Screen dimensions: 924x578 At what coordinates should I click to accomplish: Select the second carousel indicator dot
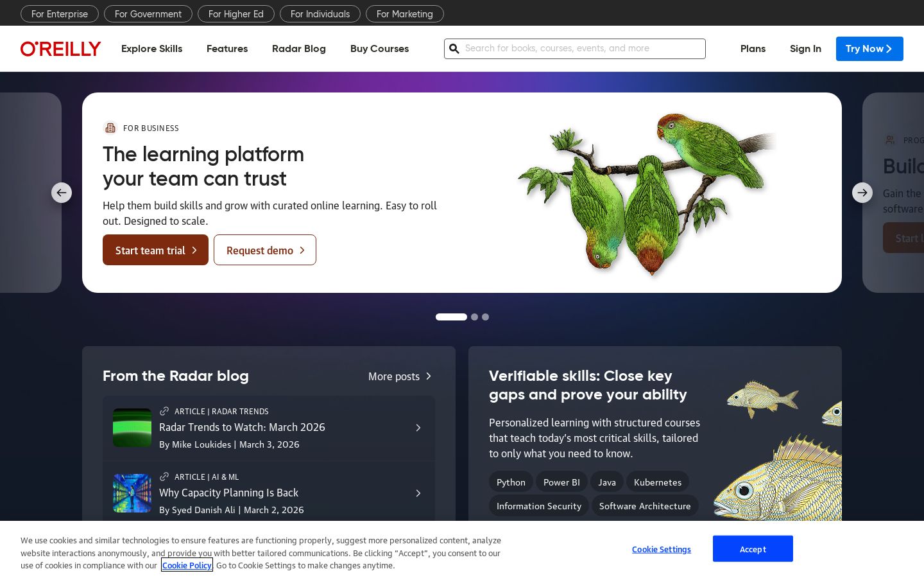[474, 317]
